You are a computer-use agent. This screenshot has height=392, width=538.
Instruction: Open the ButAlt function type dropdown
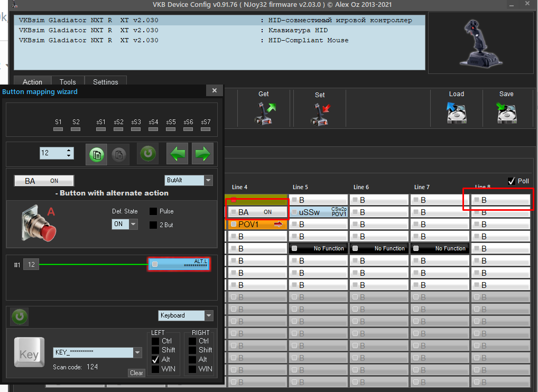[x=208, y=180]
